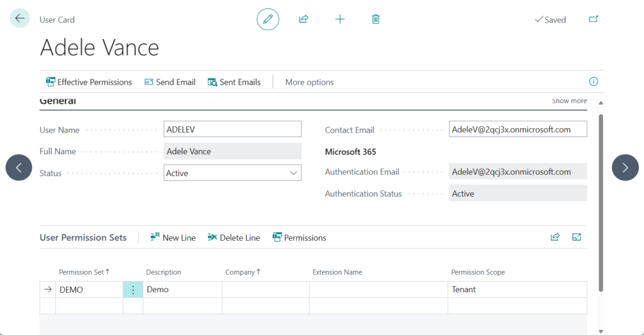
Task: Open card in new window icon
Action: tap(593, 19)
